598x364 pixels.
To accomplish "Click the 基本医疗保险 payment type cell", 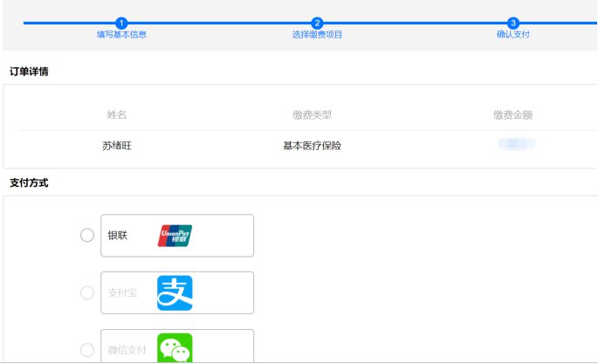I will [x=312, y=146].
